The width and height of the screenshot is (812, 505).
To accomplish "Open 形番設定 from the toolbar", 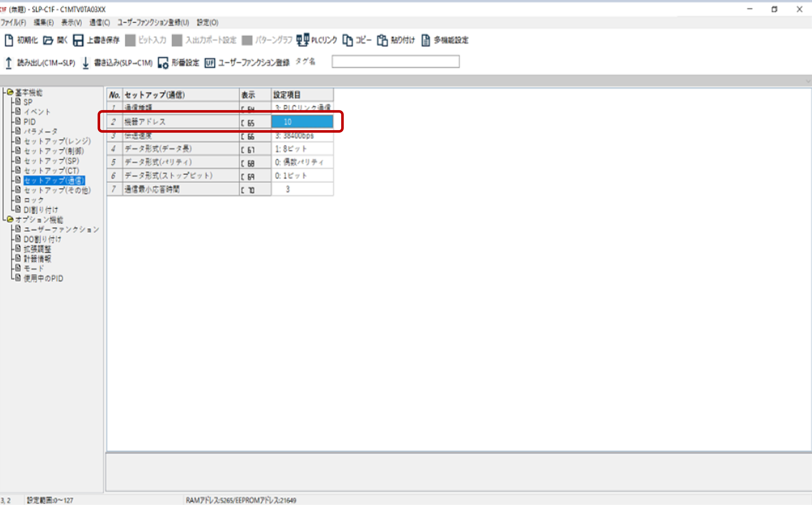I will click(x=163, y=63).
